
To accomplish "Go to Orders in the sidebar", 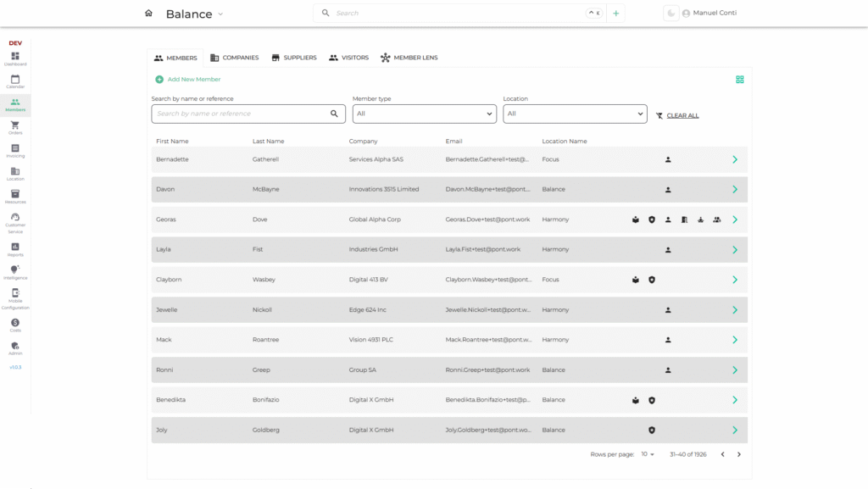I will coord(15,128).
